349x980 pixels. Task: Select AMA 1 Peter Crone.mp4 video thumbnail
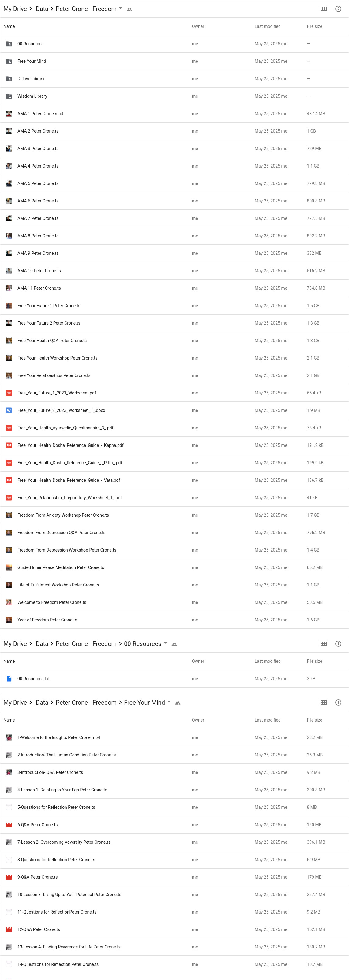tap(9, 114)
